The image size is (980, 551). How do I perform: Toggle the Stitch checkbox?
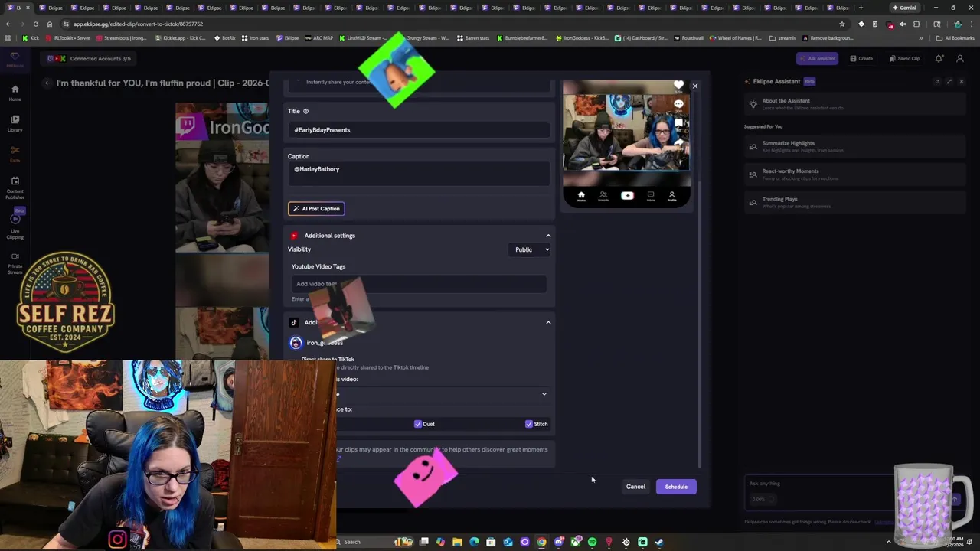[529, 424]
